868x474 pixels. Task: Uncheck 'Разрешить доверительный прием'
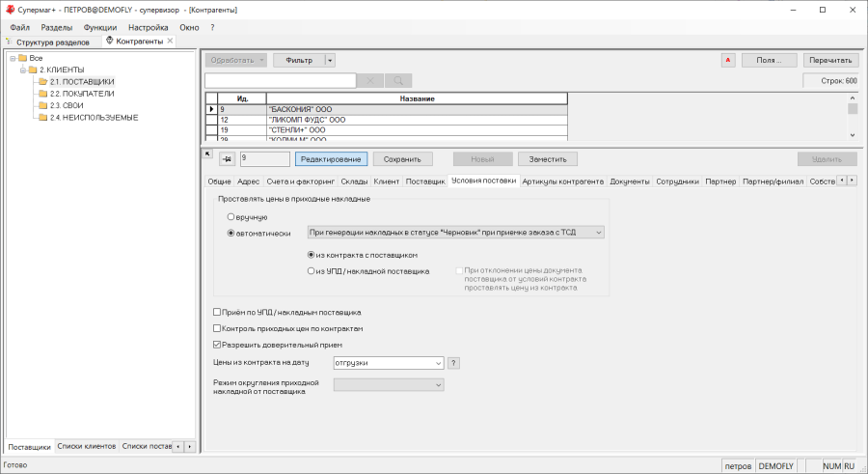click(x=217, y=345)
